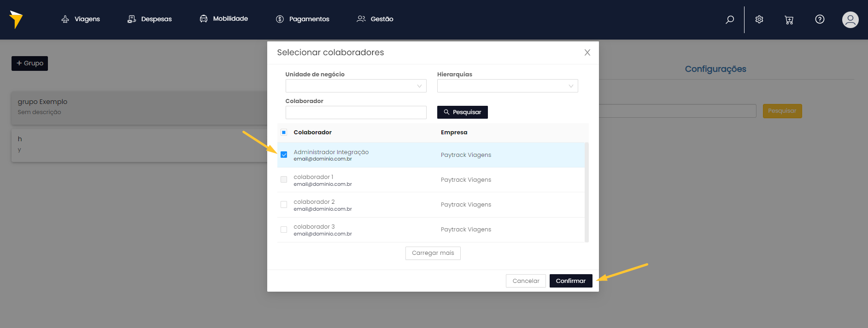Uncheck Administrador Integração checkbox
The width and height of the screenshot is (868, 328).
point(284,155)
